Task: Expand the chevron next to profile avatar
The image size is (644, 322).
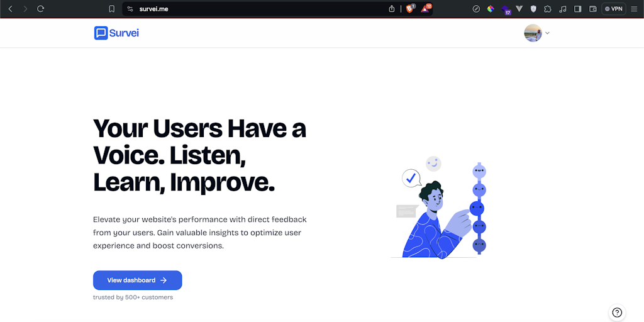Action: pos(547,33)
